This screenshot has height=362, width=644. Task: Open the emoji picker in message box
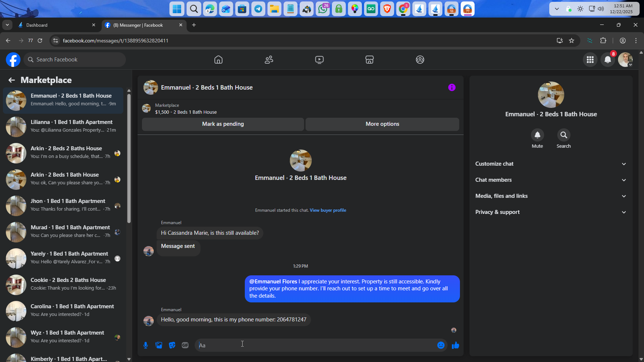(x=441, y=345)
